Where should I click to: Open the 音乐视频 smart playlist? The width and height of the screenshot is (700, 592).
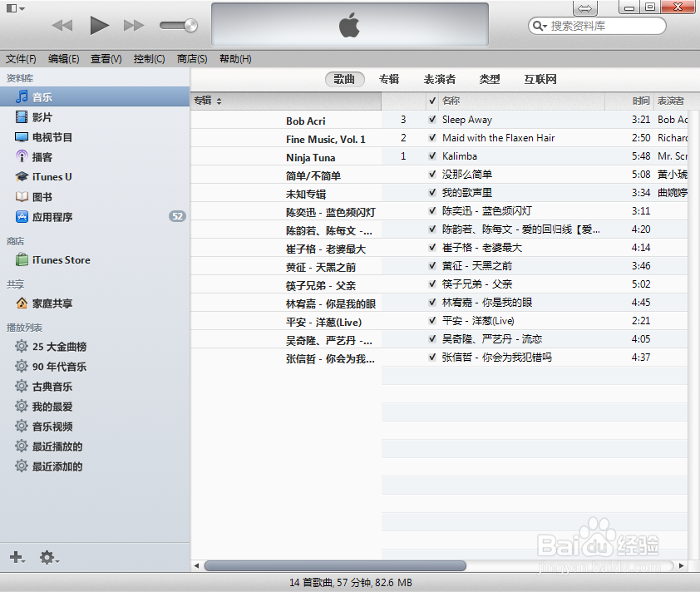[x=43, y=427]
